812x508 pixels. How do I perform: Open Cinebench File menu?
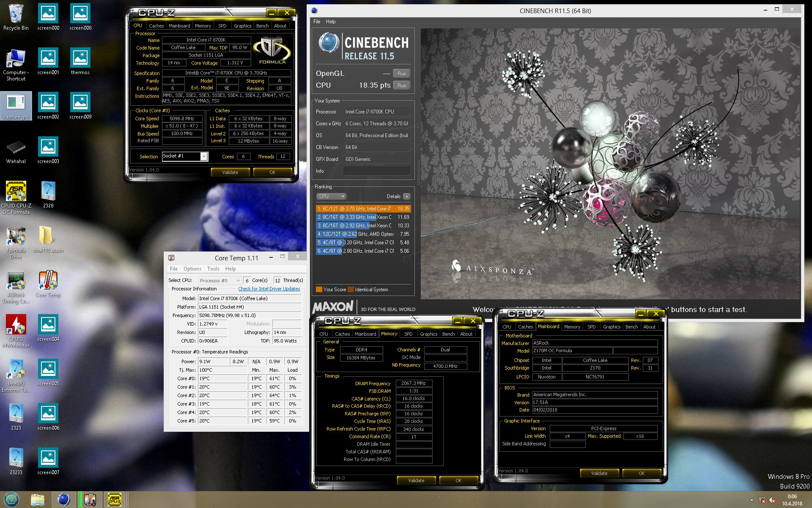(317, 22)
